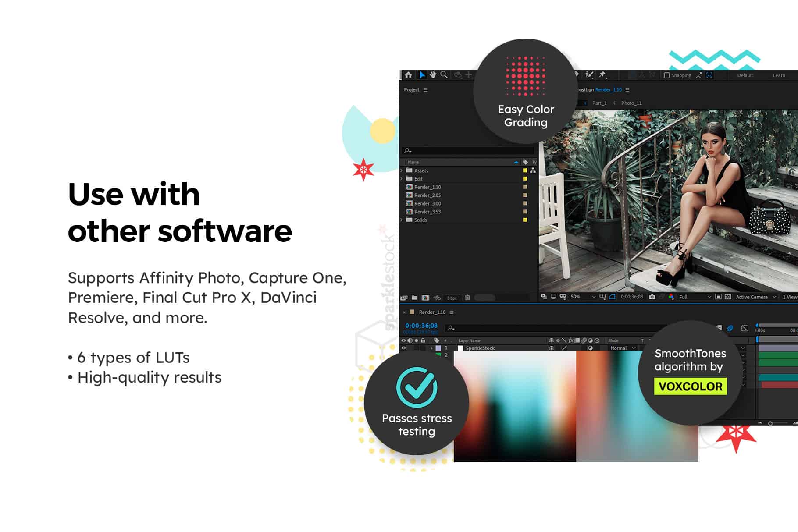Click the timeline current time 0;00;36;08
This screenshot has height=532, width=798.
pyautogui.click(x=421, y=326)
